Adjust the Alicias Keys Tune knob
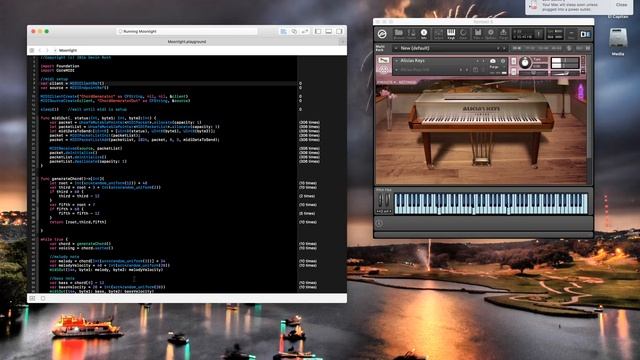 coord(525,62)
